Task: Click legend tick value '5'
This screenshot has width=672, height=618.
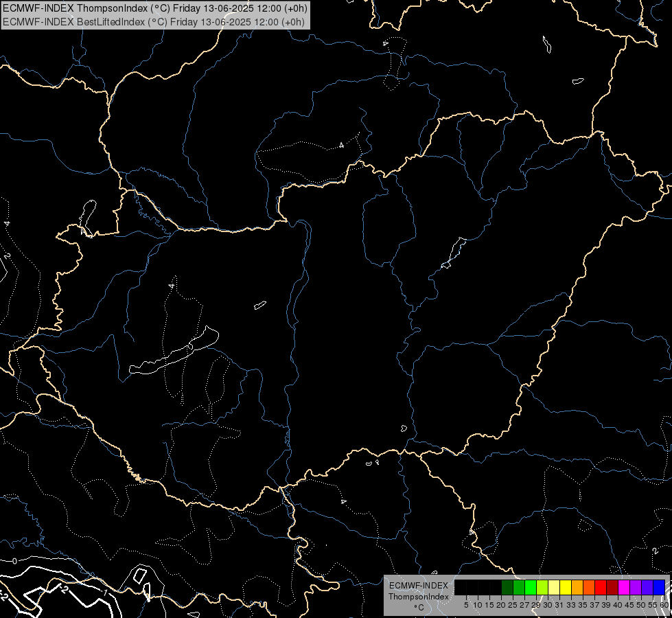Action: tap(466, 605)
